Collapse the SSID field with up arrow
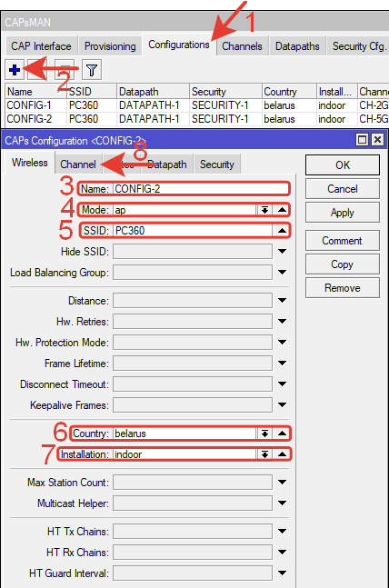 [282, 230]
